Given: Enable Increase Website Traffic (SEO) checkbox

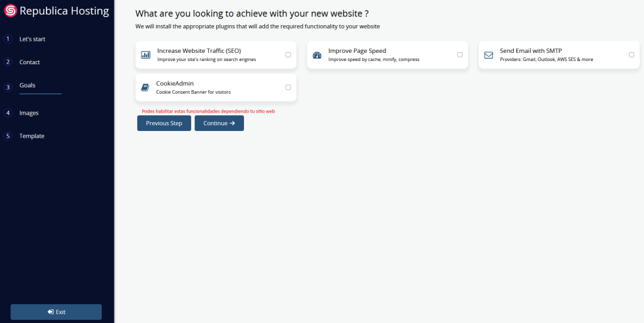Looking at the screenshot, I should click(288, 55).
